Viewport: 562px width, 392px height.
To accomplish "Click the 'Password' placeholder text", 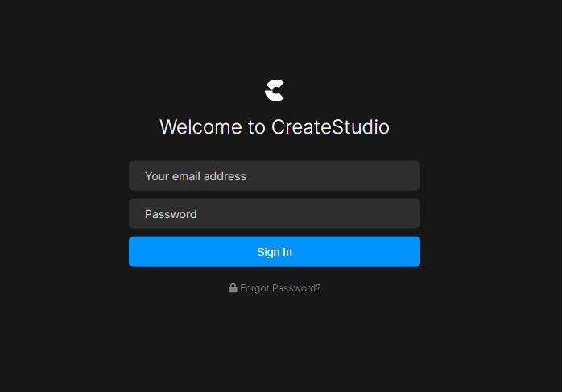I will pos(171,214).
